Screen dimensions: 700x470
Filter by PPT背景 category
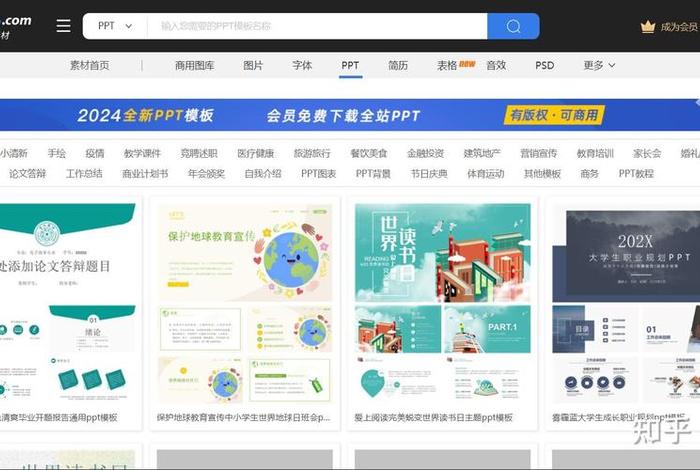[373, 173]
